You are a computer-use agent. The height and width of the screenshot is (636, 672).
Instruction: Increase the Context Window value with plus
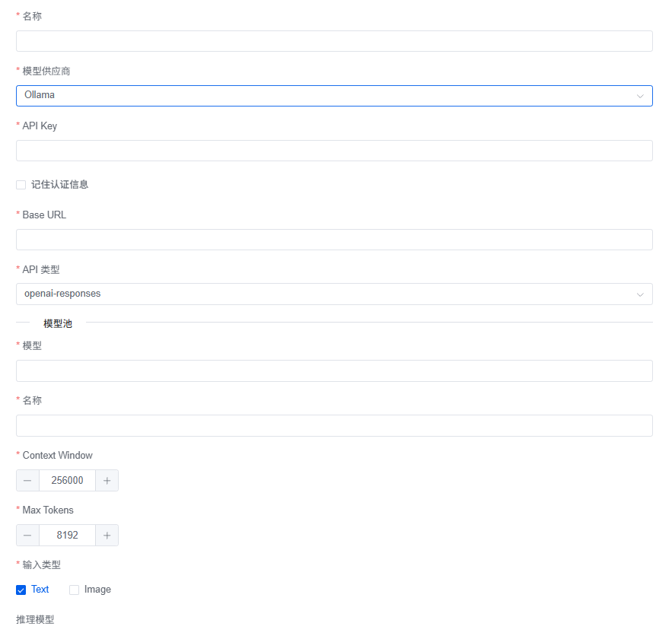pyautogui.click(x=107, y=481)
